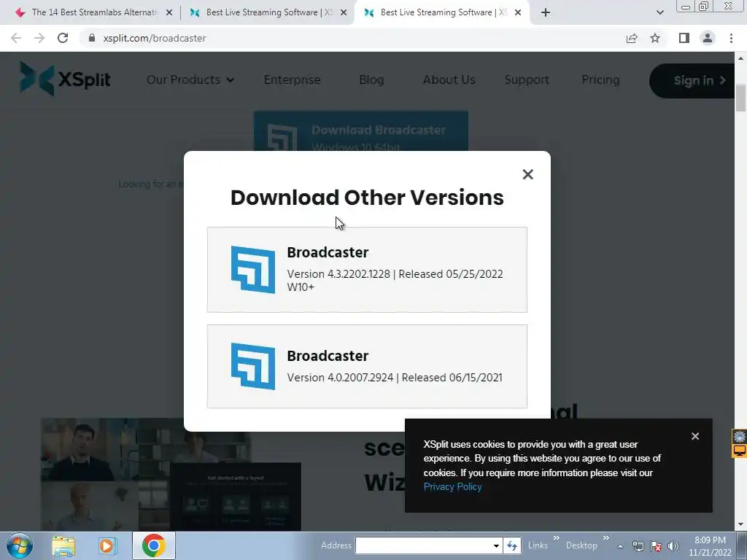Open the Enterprise menu item

[x=292, y=79]
